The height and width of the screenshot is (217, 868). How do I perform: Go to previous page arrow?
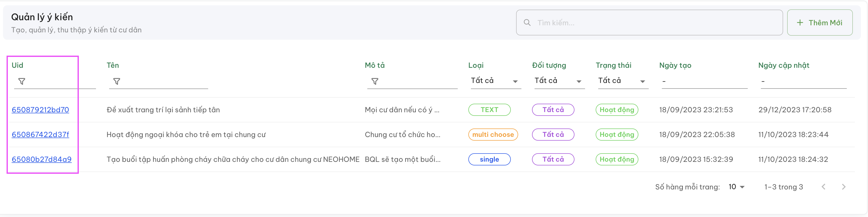pyautogui.click(x=824, y=187)
